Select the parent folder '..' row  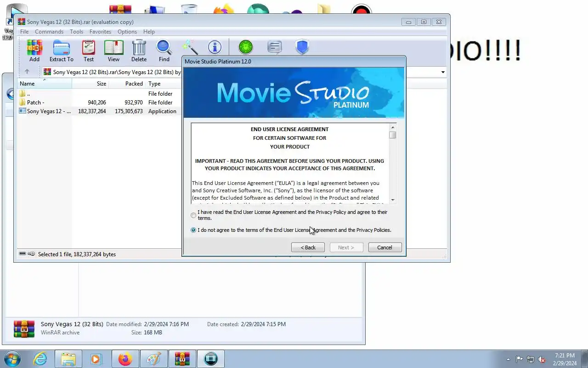point(100,94)
